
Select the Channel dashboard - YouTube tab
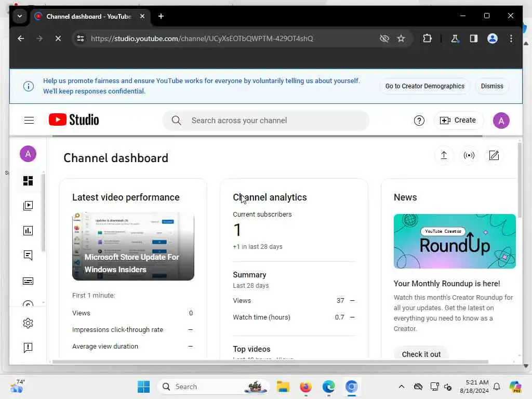coord(89,16)
